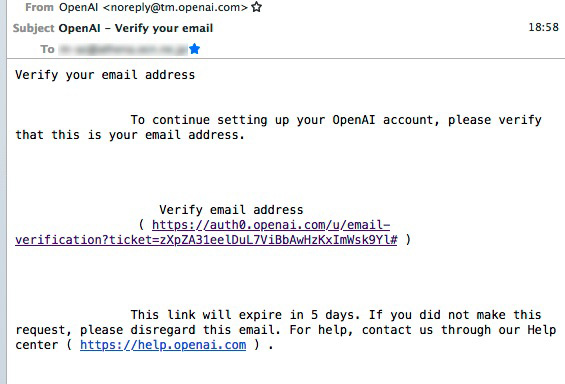Click the 'Verify your email address' heading text
The height and width of the screenshot is (384, 565).
click(x=105, y=75)
